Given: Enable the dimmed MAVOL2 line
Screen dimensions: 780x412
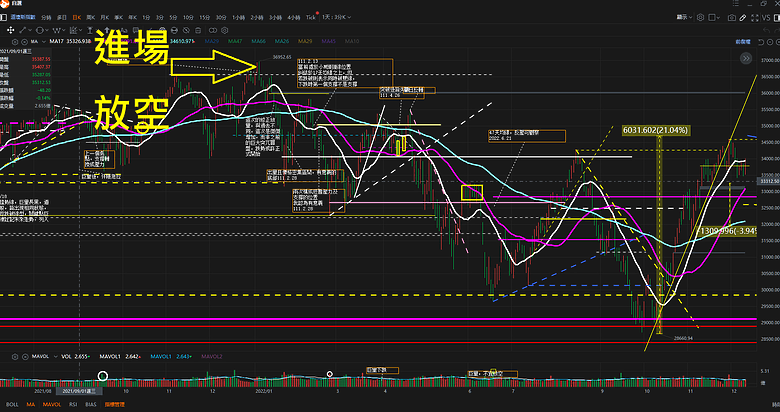Looking at the screenshot, I should point(212,354).
